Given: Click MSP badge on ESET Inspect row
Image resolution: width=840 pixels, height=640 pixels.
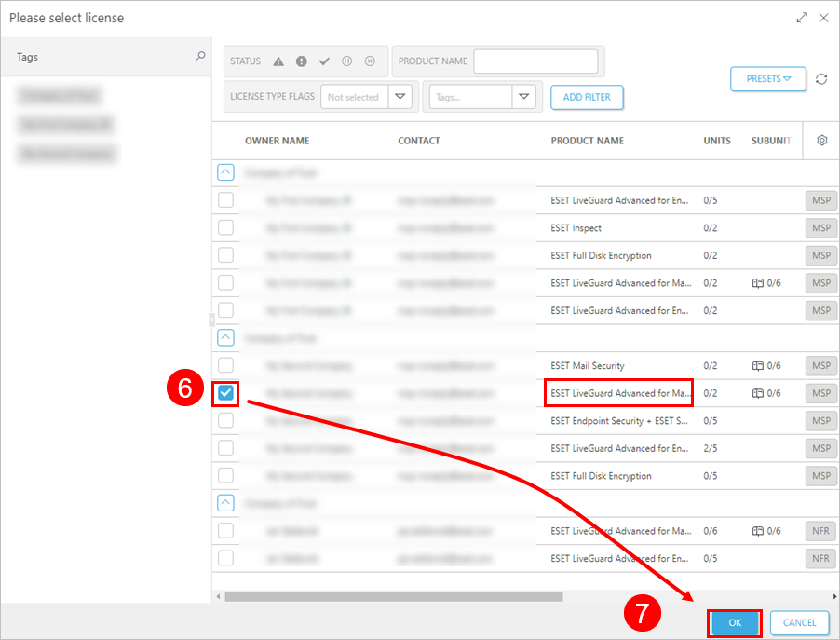Looking at the screenshot, I should point(821,228).
